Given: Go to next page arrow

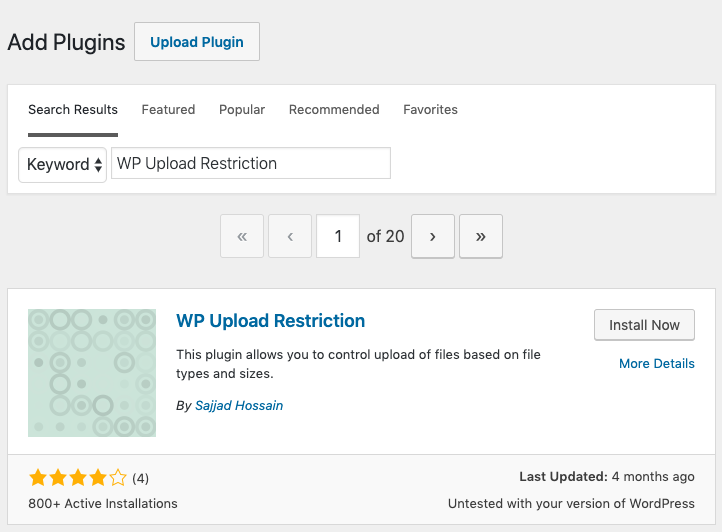Looking at the screenshot, I should [x=433, y=237].
